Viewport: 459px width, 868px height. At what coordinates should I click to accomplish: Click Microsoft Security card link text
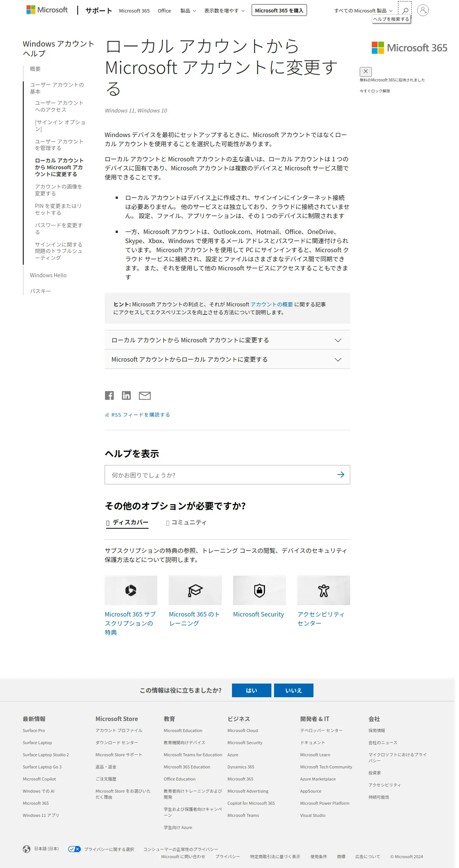click(258, 614)
